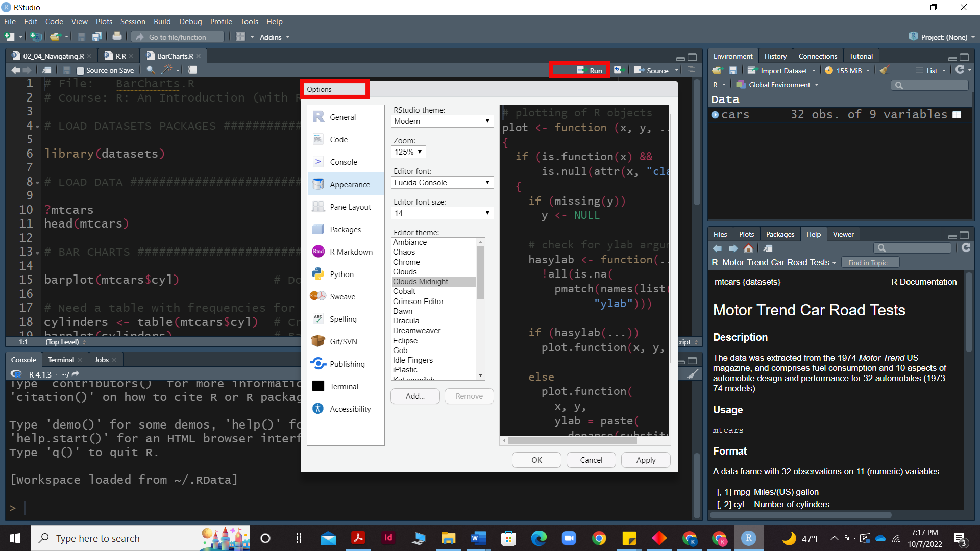
Task: Open the RStudio theme dropdown
Action: tap(442, 121)
